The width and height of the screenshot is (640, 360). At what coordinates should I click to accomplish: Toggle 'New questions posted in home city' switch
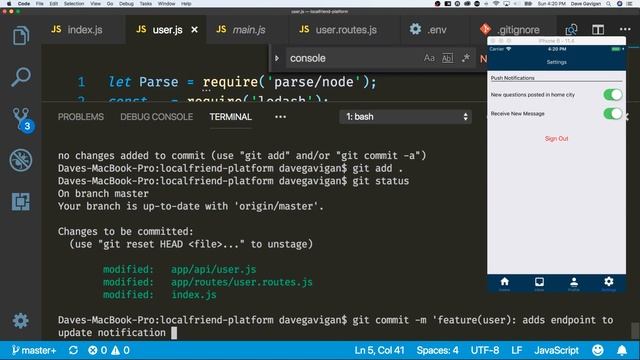613,95
